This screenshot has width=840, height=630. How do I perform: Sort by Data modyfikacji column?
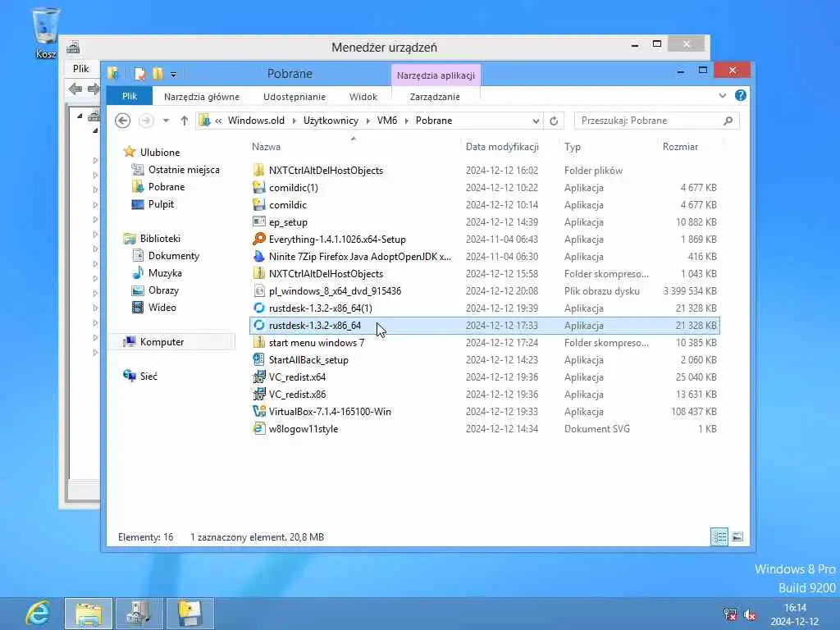click(x=502, y=147)
